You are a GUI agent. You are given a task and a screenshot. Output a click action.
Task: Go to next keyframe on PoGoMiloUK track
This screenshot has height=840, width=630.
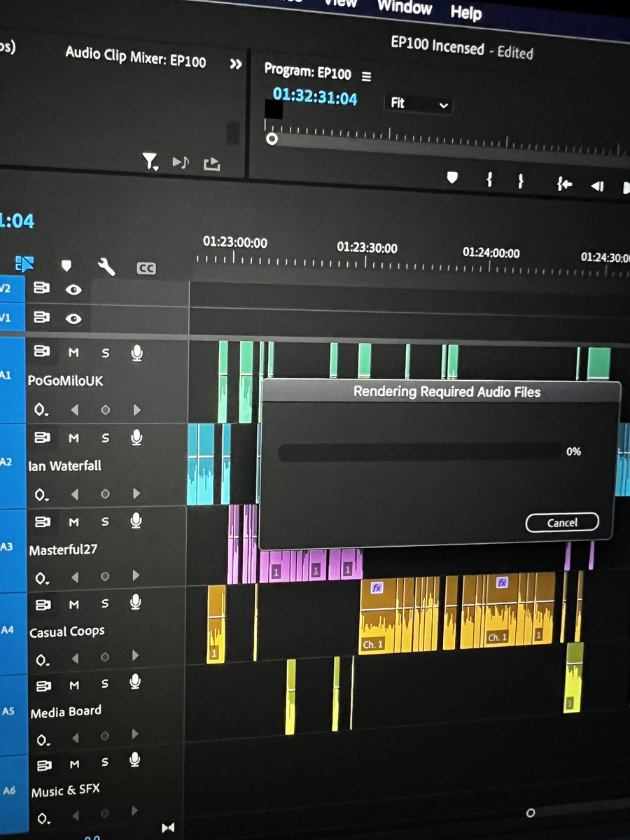(136, 410)
